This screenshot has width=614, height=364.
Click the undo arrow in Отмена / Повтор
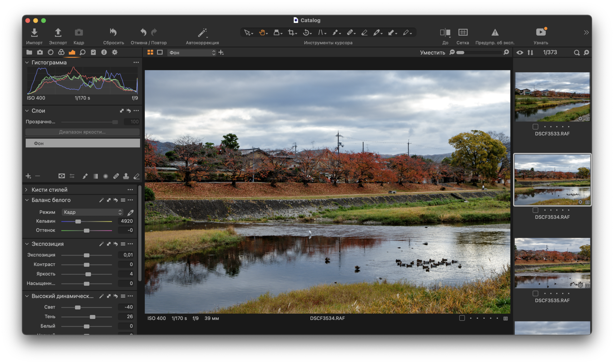(x=143, y=32)
